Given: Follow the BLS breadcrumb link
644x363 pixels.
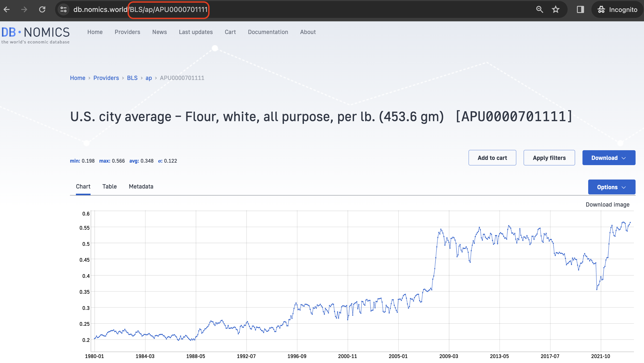Looking at the screenshot, I should pyautogui.click(x=132, y=78).
